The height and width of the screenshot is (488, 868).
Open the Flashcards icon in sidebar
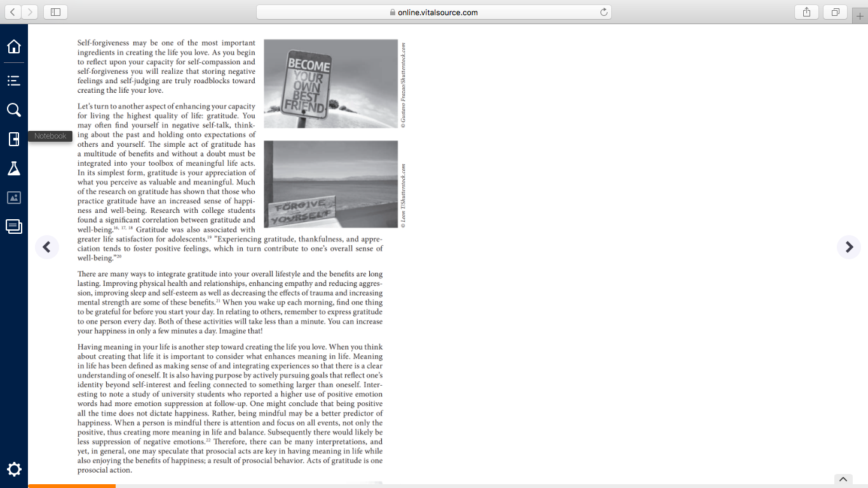point(13,226)
